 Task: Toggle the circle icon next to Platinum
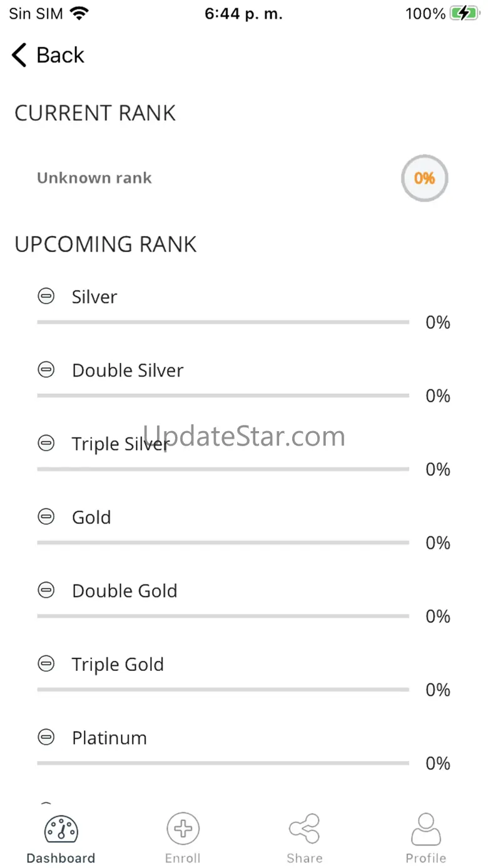(46, 737)
